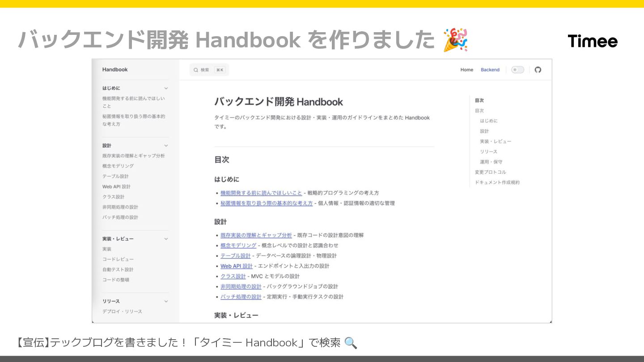This screenshot has width=644, height=362.
Task: Follow the 非同期処理の設計 content link
Action: click(241, 287)
